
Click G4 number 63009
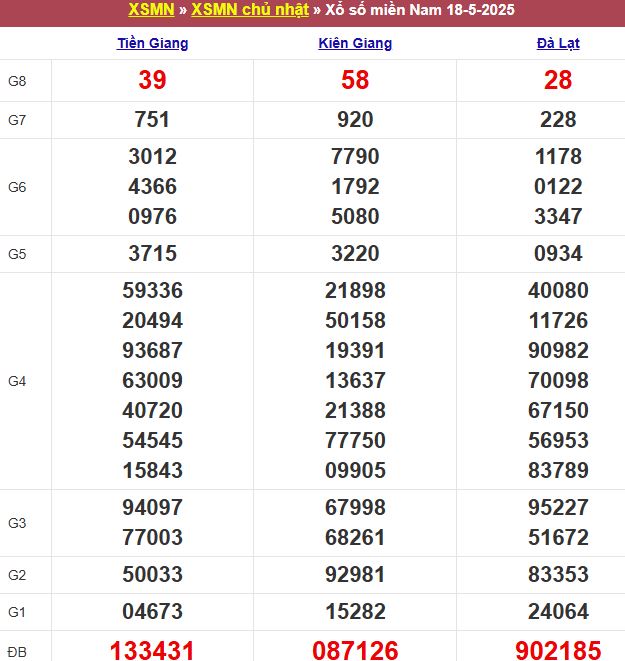coord(153,380)
